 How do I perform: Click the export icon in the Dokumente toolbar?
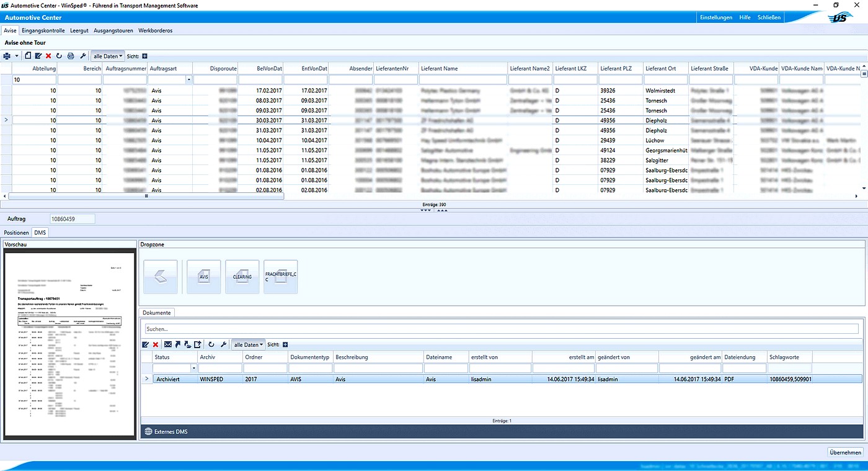pos(198,344)
